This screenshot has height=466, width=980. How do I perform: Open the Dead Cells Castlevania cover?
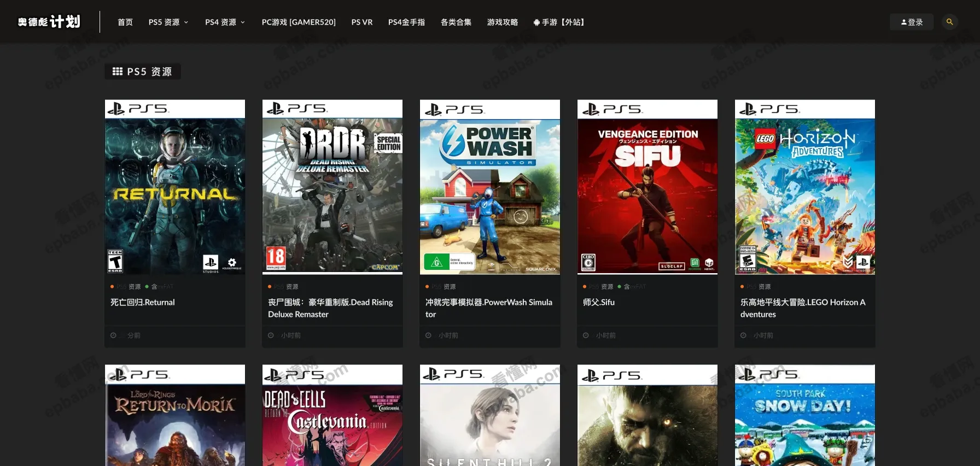pyautogui.click(x=332, y=415)
